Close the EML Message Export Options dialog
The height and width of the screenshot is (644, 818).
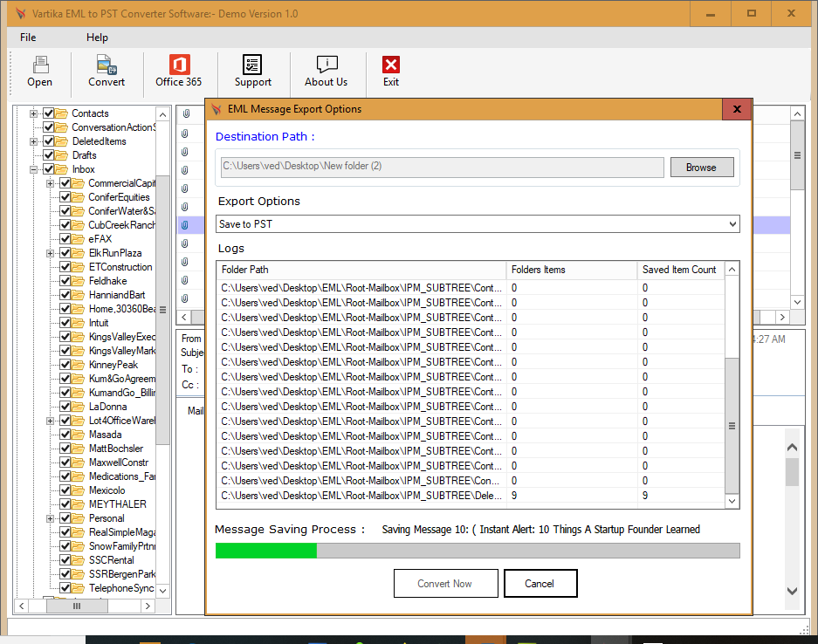pyautogui.click(x=737, y=109)
